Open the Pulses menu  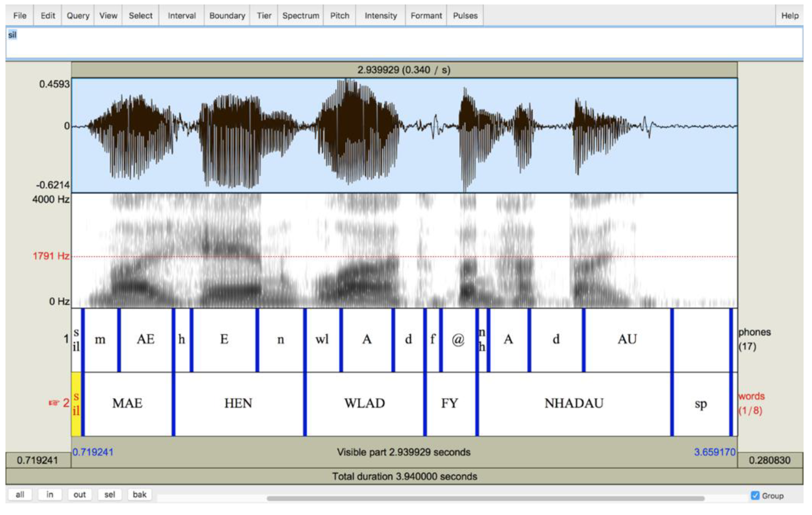click(465, 15)
